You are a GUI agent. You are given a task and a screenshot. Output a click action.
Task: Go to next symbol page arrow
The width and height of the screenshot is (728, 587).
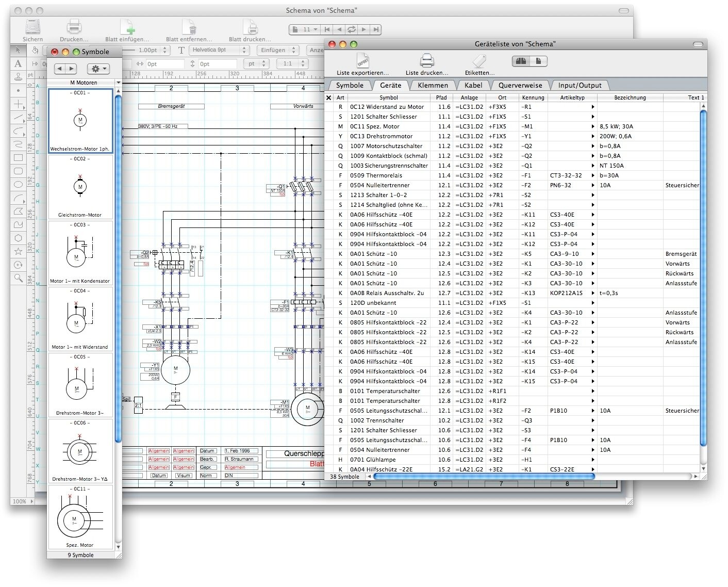(72, 69)
